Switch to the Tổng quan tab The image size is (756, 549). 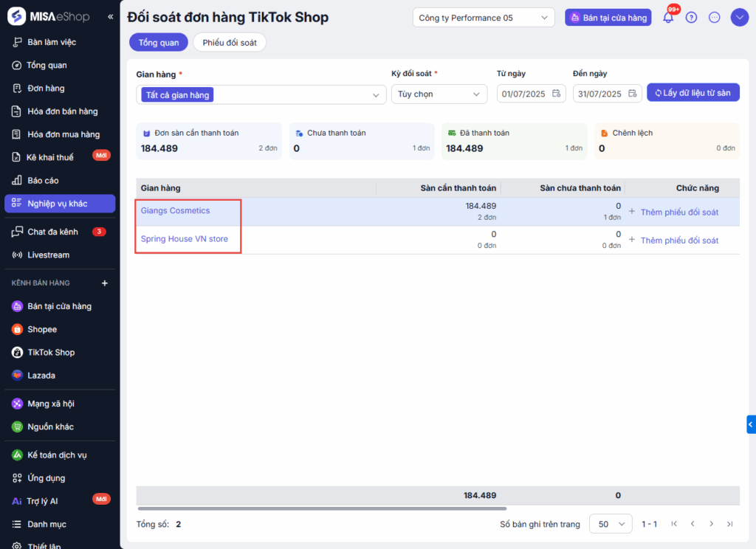tap(159, 42)
